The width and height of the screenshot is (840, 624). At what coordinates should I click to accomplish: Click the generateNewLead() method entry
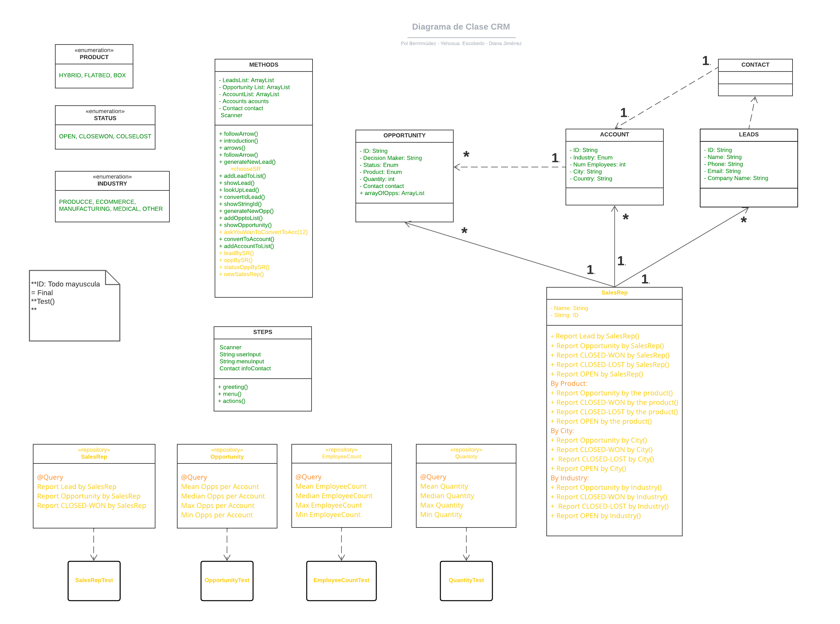click(247, 162)
